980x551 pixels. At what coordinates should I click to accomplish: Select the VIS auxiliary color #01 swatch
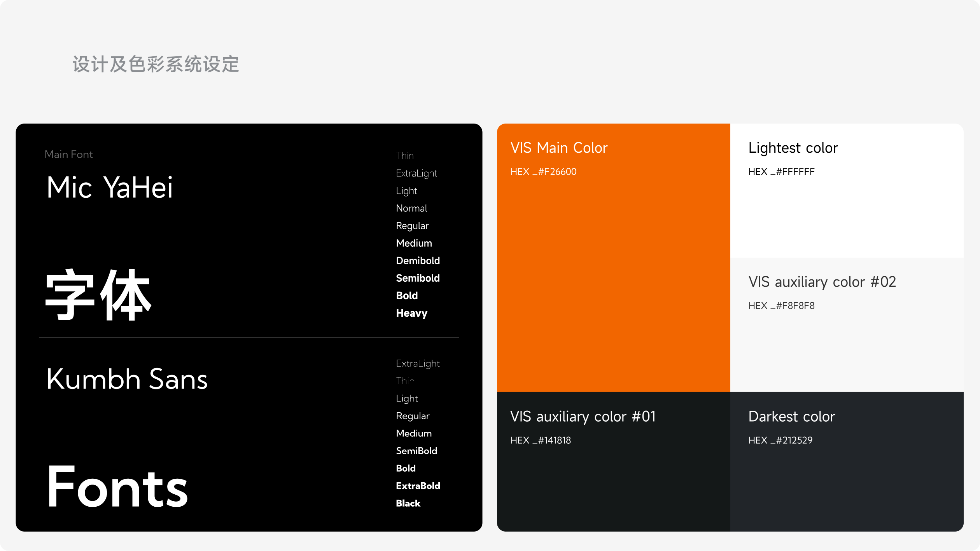coord(613,486)
